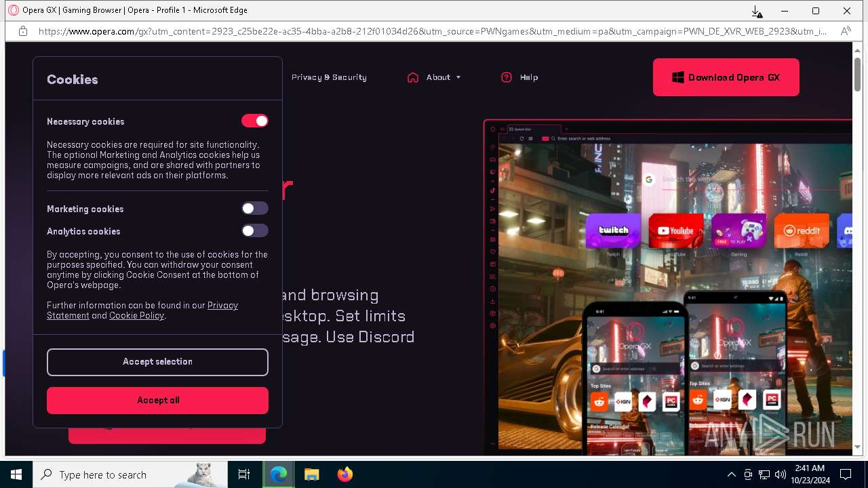Image resolution: width=868 pixels, height=488 pixels.
Task: Click the Reddit tile on the left phone
Action: pos(599,401)
